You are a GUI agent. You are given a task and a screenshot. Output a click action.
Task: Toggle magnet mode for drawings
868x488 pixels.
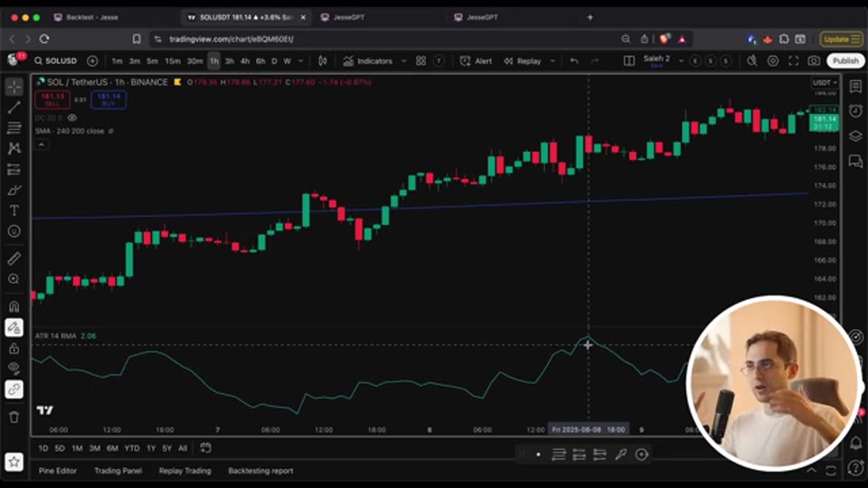(14, 306)
